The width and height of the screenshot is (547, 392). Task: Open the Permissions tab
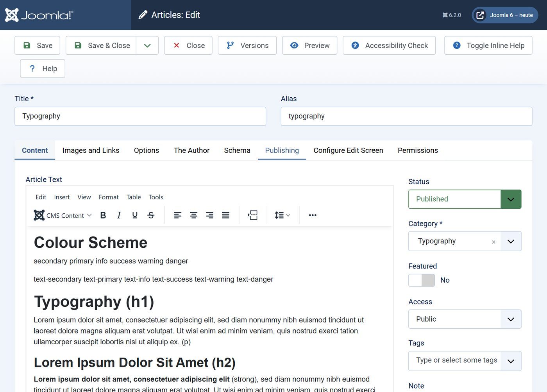click(418, 150)
